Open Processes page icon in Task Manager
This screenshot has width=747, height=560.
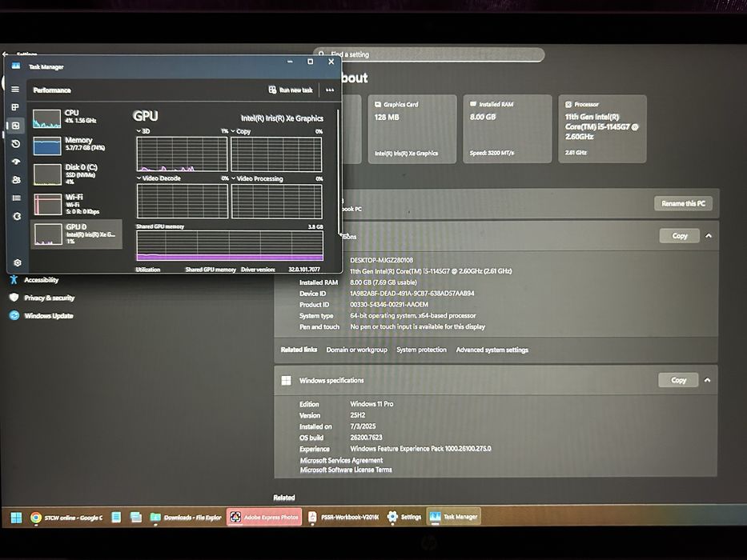(x=15, y=107)
